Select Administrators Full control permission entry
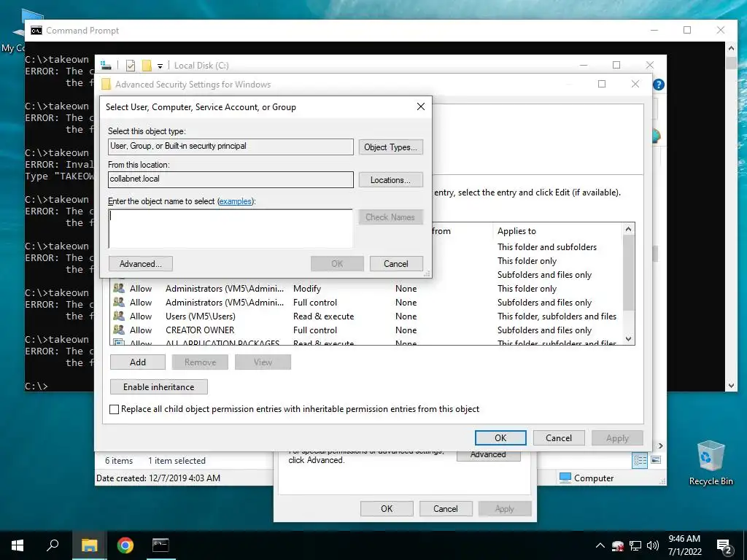Viewport: 747px width, 560px height. pos(366,303)
